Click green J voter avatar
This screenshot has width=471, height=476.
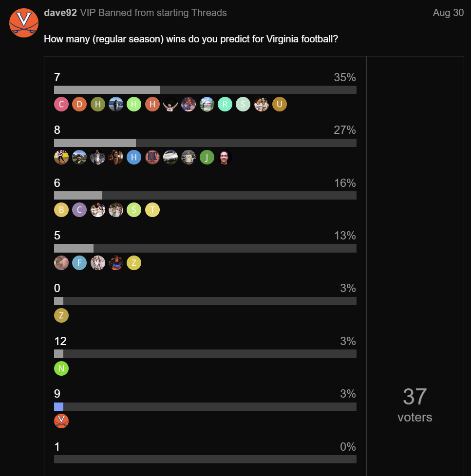207,157
